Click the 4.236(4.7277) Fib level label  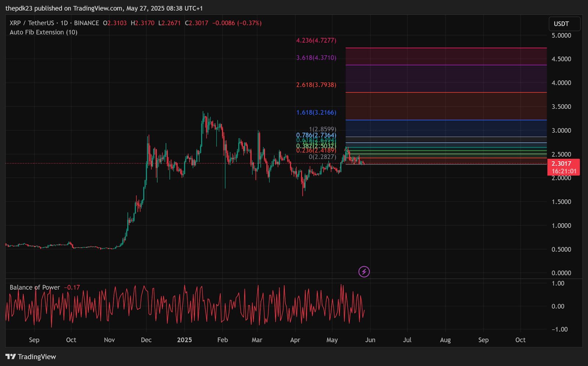click(316, 40)
